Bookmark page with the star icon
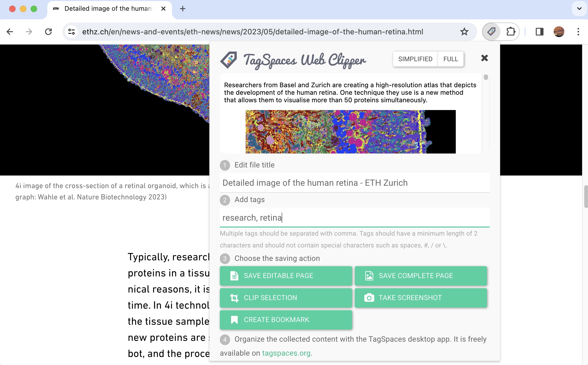Image resolution: width=588 pixels, height=365 pixels. click(x=464, y=32)
